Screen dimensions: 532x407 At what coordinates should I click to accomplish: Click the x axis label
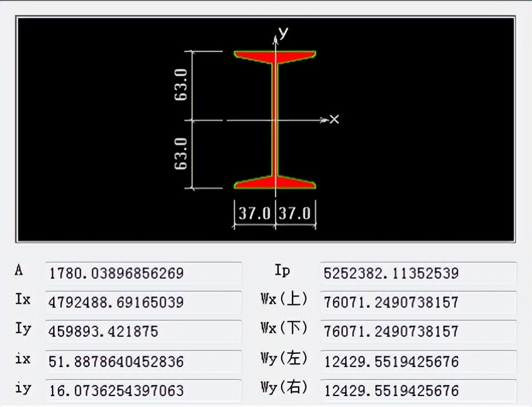tap(335, 119)
